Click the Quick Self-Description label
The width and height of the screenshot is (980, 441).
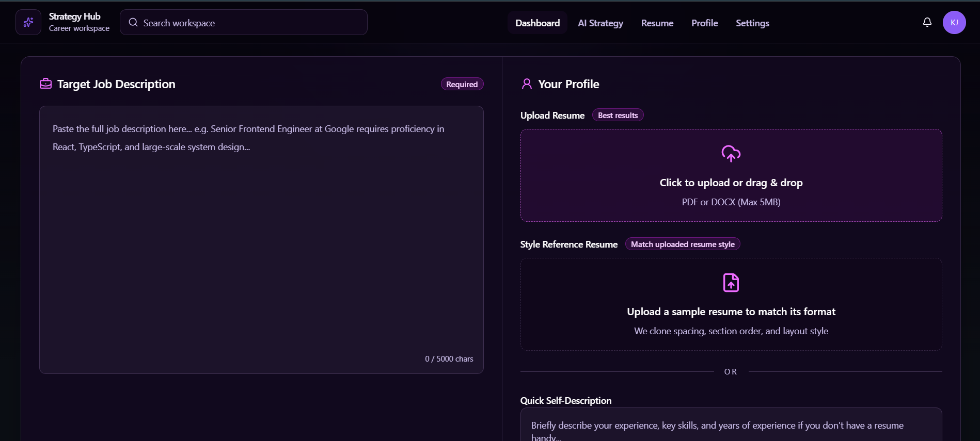(566, 401)
